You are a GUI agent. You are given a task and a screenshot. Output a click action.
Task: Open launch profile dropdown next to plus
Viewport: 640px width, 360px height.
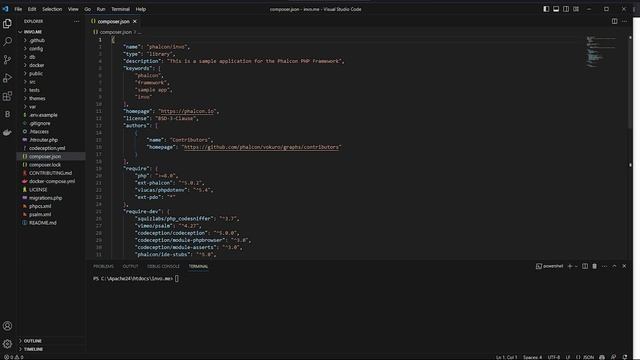click(x=576, y=267)
